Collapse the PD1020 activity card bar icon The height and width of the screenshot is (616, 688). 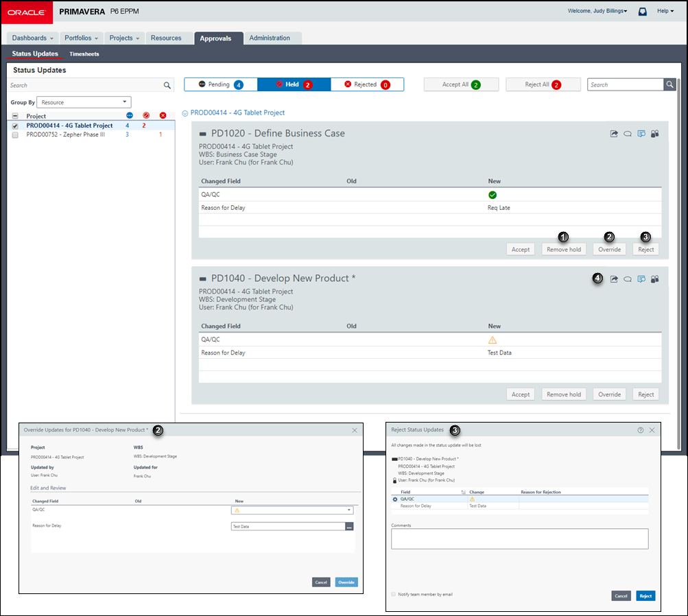click(x=203, y=134)
